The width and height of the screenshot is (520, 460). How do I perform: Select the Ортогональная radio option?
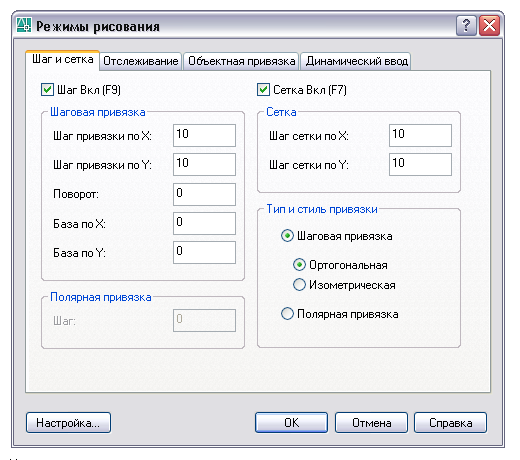click(x=299, y=265)
